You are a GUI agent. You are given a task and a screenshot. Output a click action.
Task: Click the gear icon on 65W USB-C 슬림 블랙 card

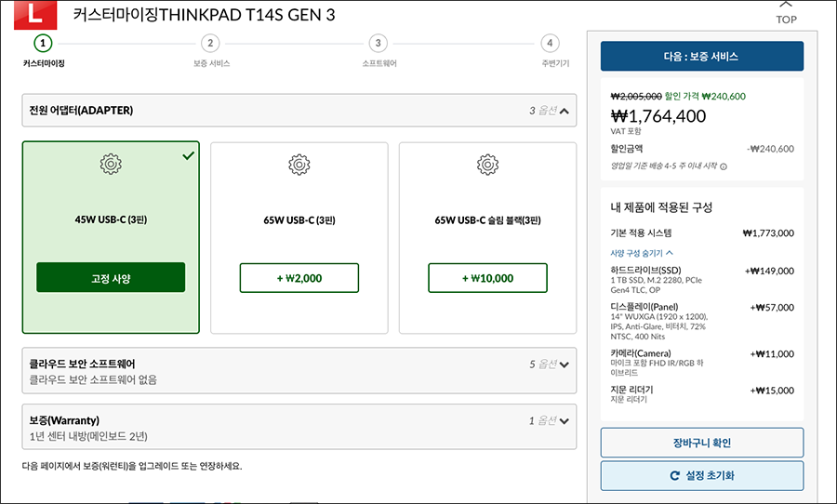(487, 165)
